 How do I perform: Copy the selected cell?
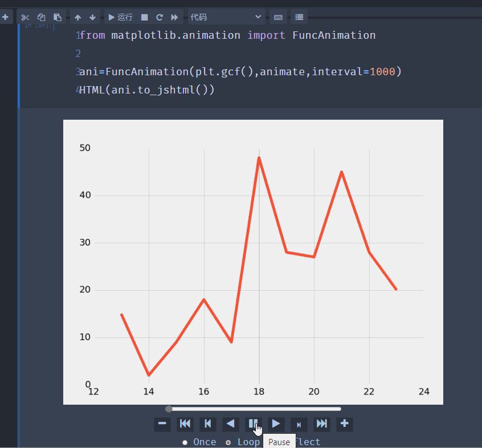tap(41, 17)
